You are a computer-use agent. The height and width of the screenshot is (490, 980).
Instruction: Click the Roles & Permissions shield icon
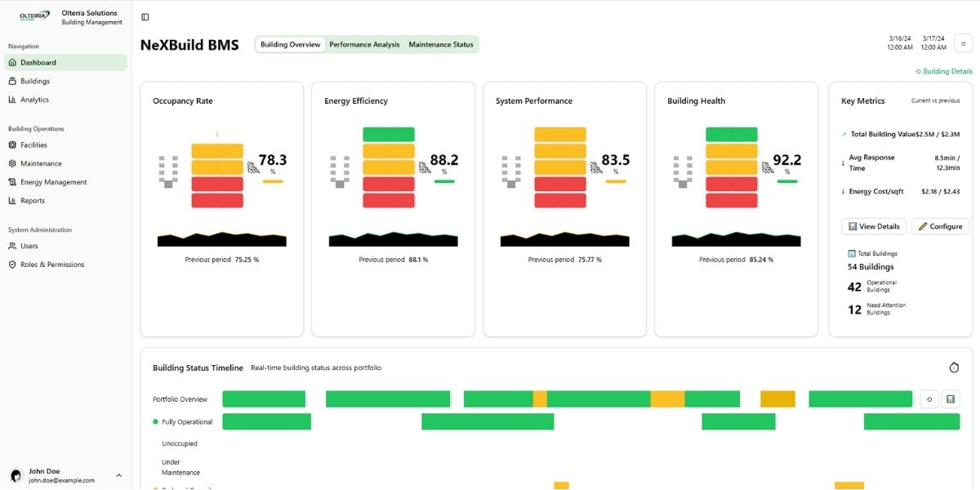[12, 265]
